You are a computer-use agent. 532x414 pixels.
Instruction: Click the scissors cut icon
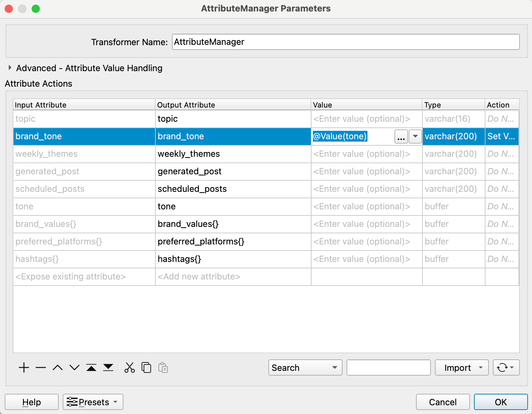[129, 367]
